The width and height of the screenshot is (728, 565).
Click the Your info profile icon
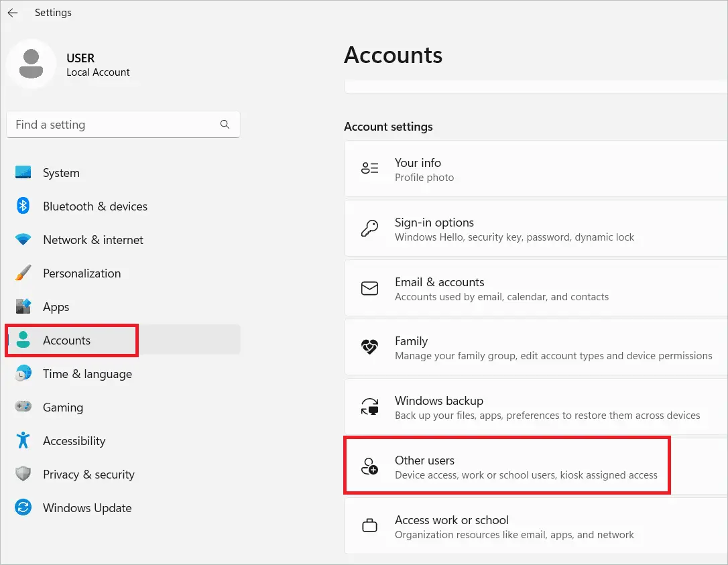369,168
